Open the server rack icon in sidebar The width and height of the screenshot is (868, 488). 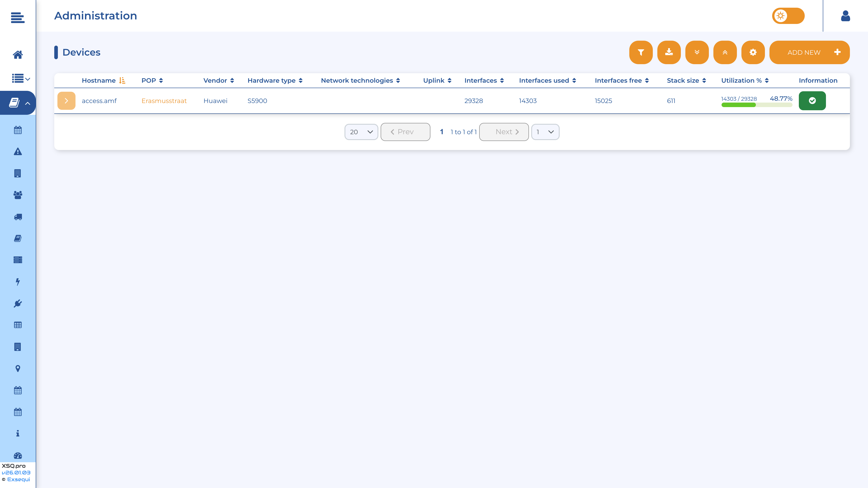point(18,260)
